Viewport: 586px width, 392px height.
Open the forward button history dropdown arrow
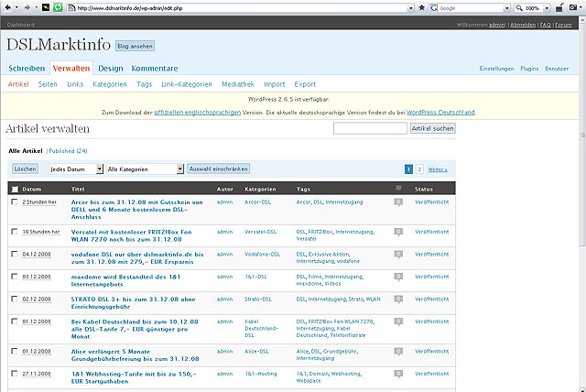tap(37, 7)
